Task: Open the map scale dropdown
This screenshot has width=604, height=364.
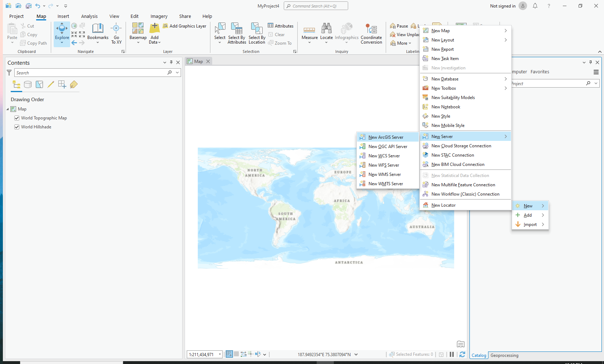Action: 220,354
